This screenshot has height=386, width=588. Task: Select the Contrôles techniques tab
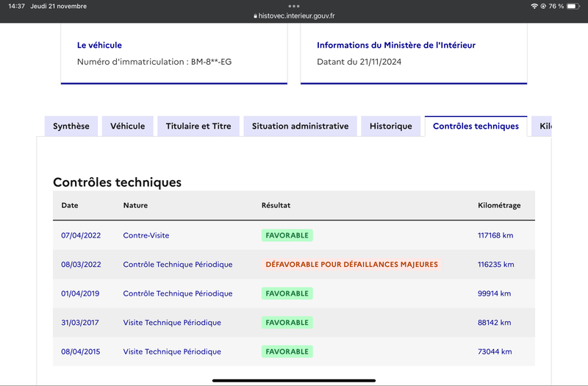476,126
